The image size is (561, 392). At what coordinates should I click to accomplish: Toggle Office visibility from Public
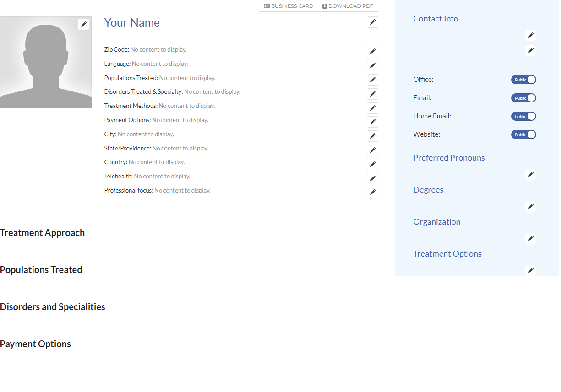523,80
